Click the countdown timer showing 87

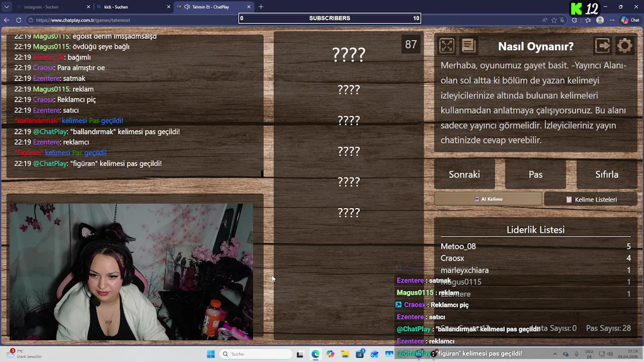pyautogui.click(x=411, y=44)
